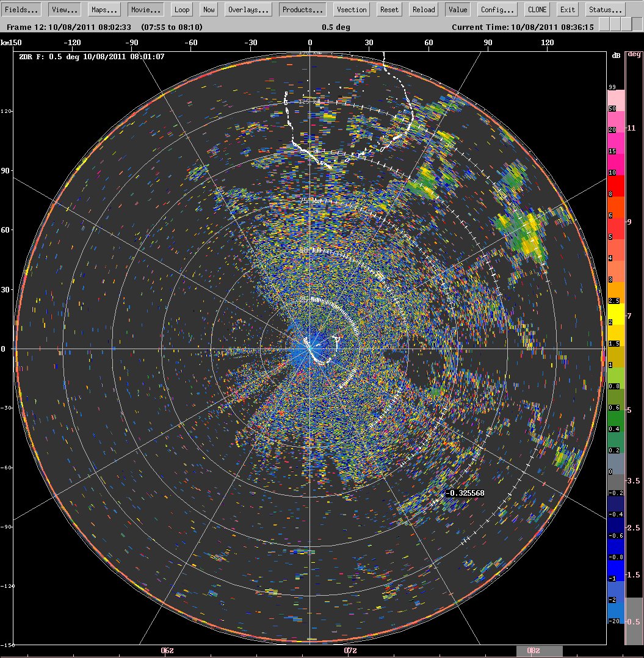This screenshot has height=658, width=644.
Task: Click the ZDR F field title
Action: point(92,57)
